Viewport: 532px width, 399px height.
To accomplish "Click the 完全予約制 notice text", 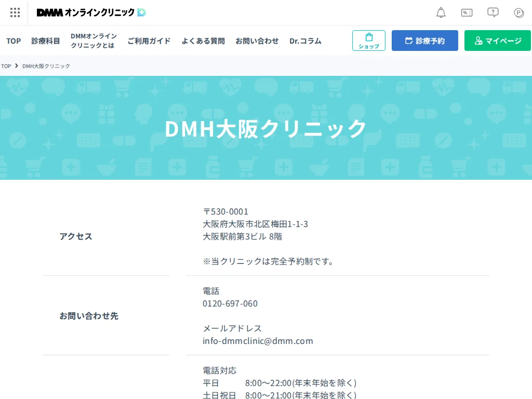I will [269, 262].
